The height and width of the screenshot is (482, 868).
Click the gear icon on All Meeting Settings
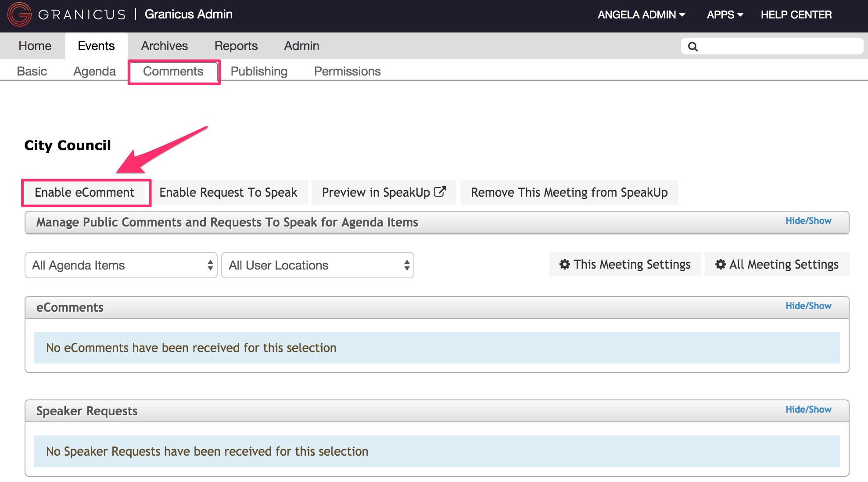tap(721, 264)
